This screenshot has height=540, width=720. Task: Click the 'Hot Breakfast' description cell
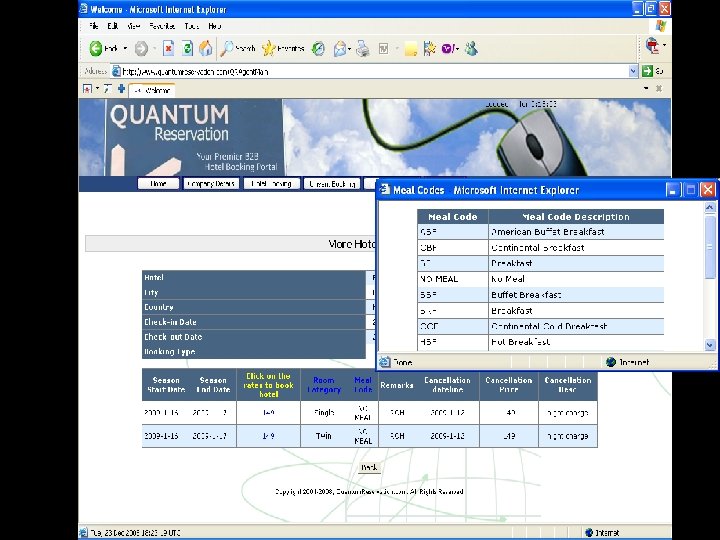pyautogui.click(x=576, y=342)
